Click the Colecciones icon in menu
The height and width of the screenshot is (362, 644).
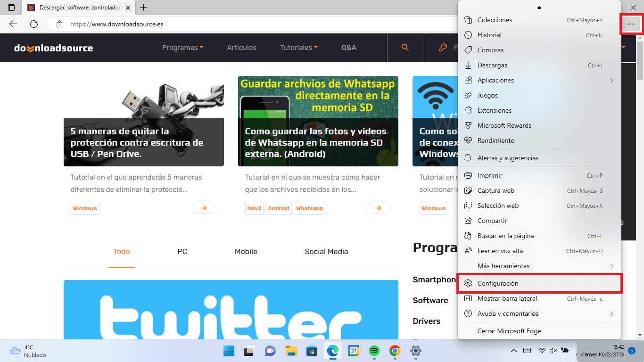468,20
